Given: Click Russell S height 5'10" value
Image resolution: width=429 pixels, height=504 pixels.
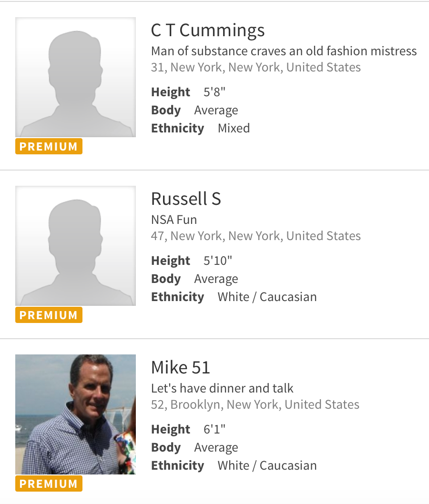Looking at the screenshot, I should (x=218, y=261).
